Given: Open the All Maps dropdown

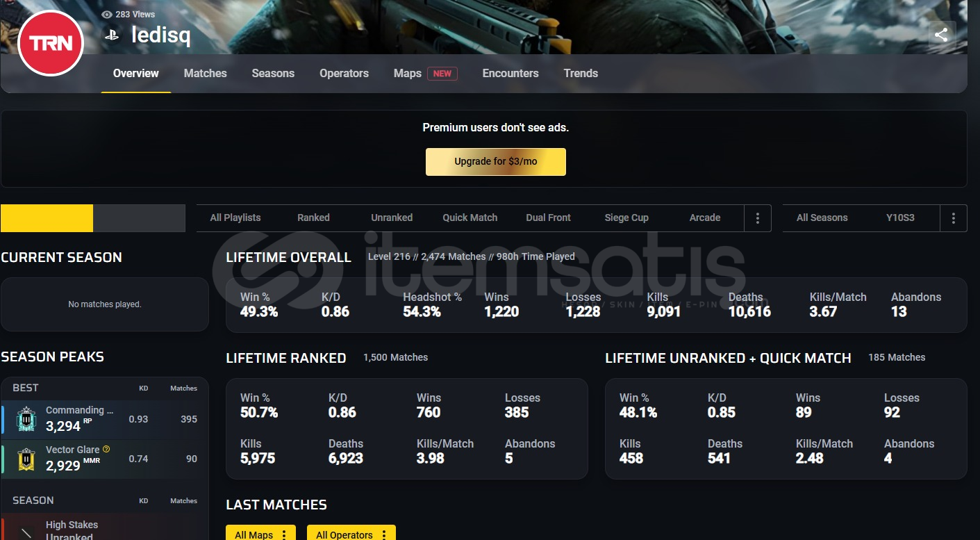Looking at the screenshot, I should pyautogui.click(x=261, y=534).
